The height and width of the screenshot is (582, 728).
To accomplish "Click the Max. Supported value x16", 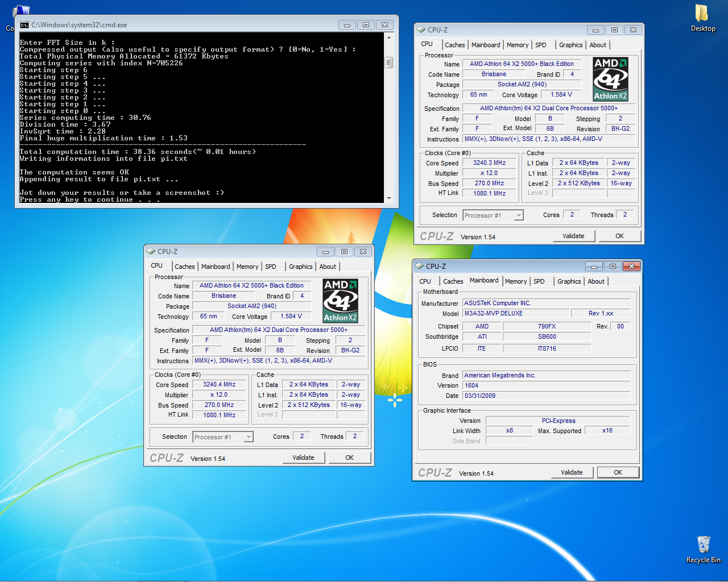I will point(607,430).
